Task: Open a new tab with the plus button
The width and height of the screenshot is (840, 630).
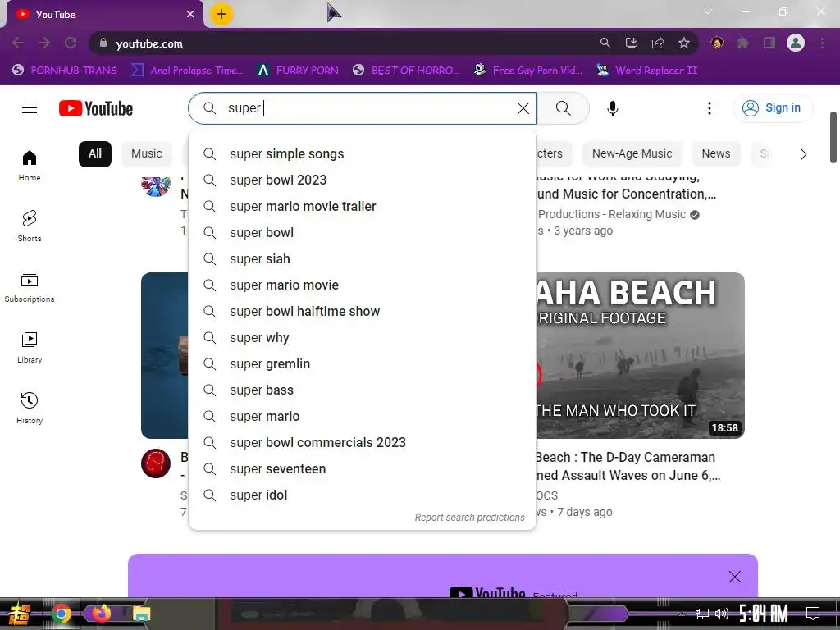Action: click(x=221, y=14)
